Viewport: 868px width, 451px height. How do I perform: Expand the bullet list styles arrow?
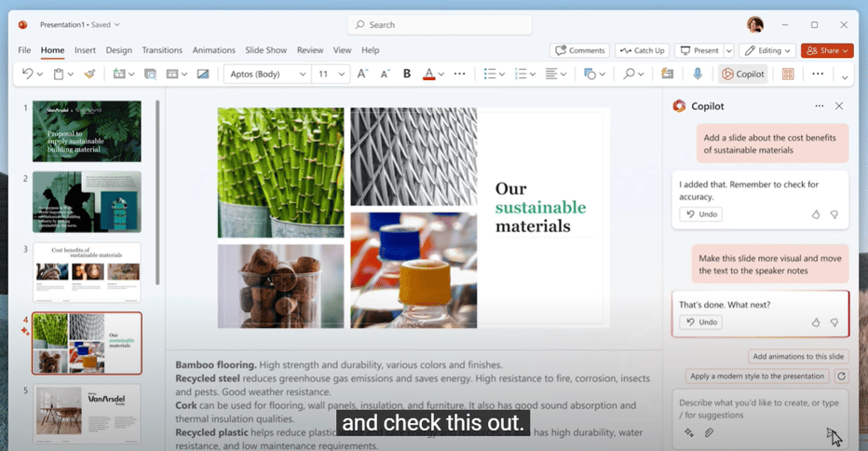(502, 75)
